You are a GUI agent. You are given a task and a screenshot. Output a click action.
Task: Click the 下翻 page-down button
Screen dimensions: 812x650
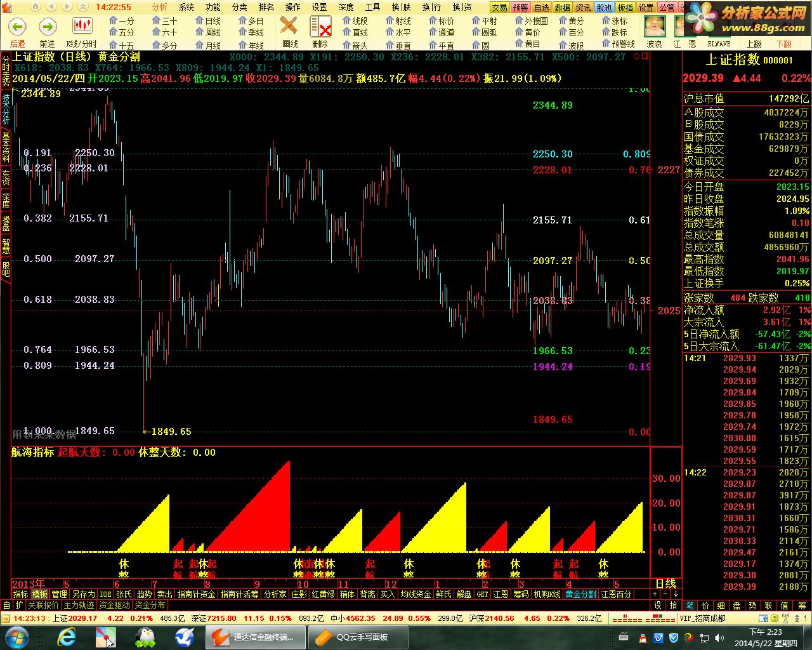click(784, 44)
